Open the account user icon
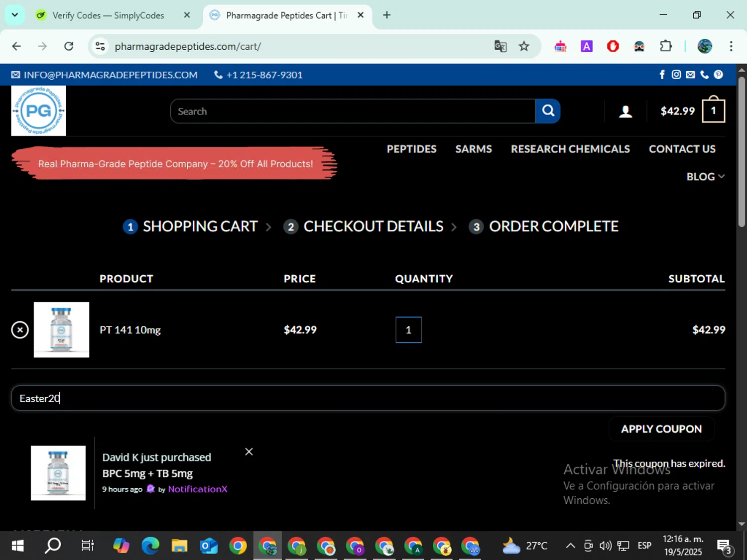Image resolution: width=747 pixels, height=560 pixels. pos(625,112)
